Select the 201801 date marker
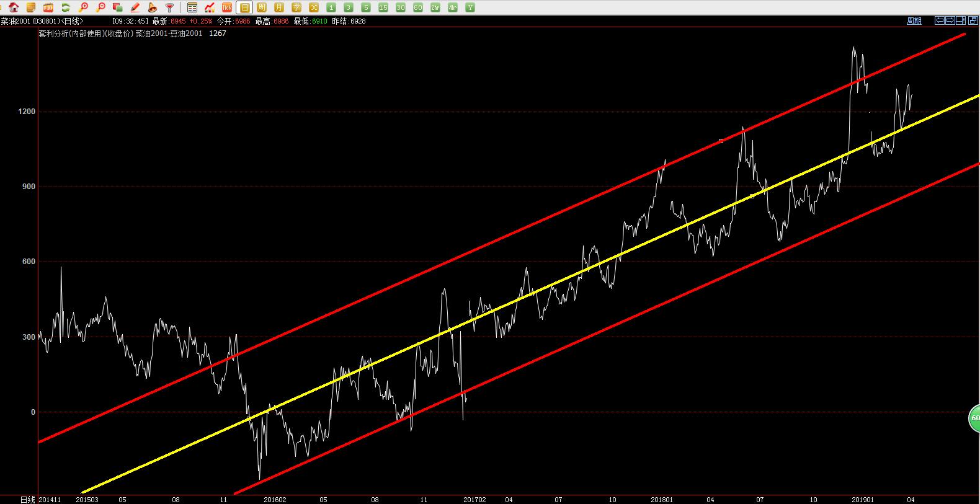Image resolution: width=980 pixels, height=504 pixels. tap(662, 500)
